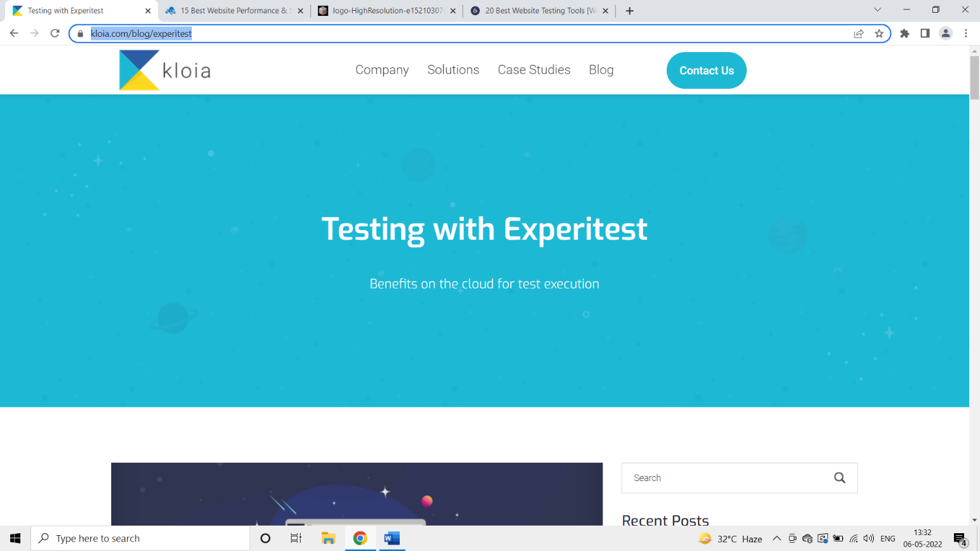
Task: Open Task View on taskbar
Action: click(x=296, y=538)
